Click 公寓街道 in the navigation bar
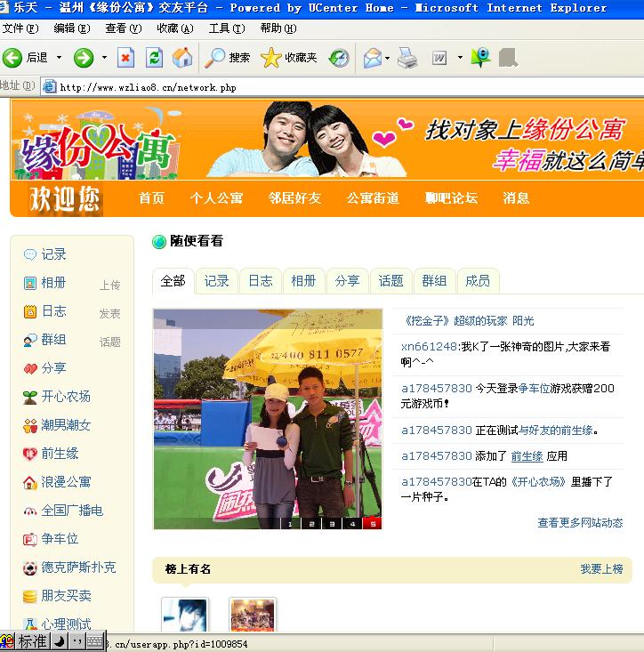This screenshot has width=644, height=652. (373, 198)
